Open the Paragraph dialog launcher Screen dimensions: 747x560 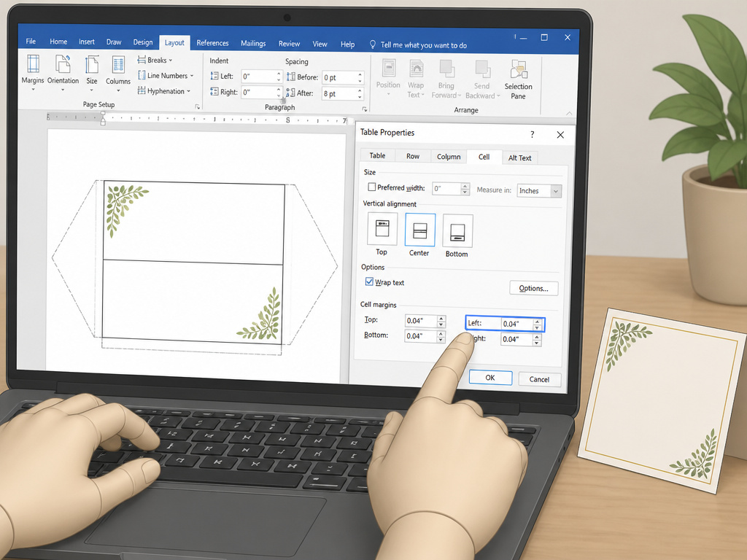pyautogui.click(x=365, y=109)
